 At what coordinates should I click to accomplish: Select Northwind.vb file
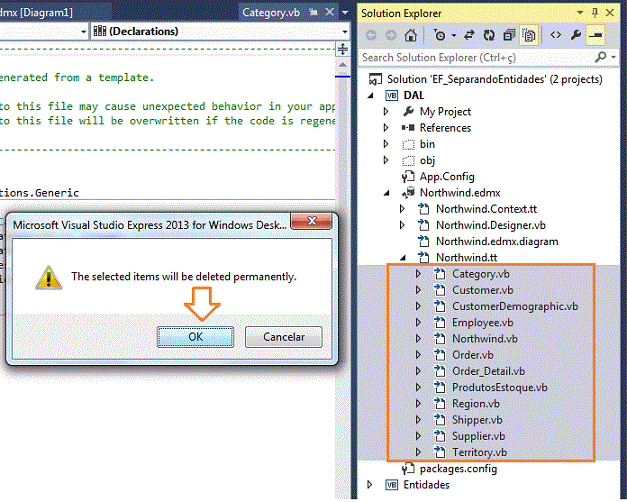pos(485,339)
